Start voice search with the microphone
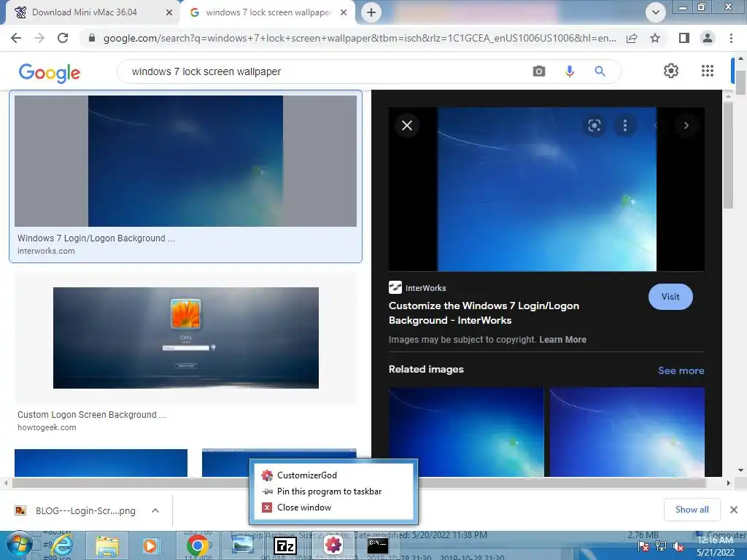The height and width of the screenshot is (560, 747). (x=569, y=71)
